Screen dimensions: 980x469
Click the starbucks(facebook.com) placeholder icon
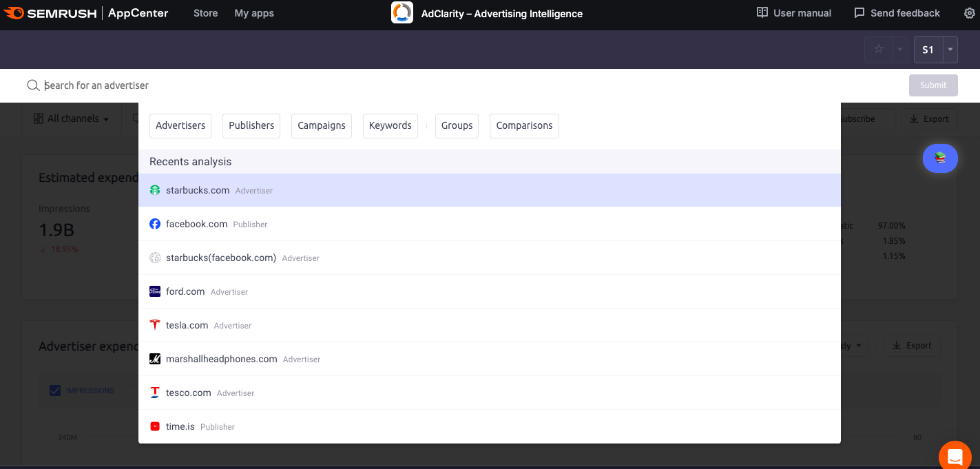tap(155, 258)
